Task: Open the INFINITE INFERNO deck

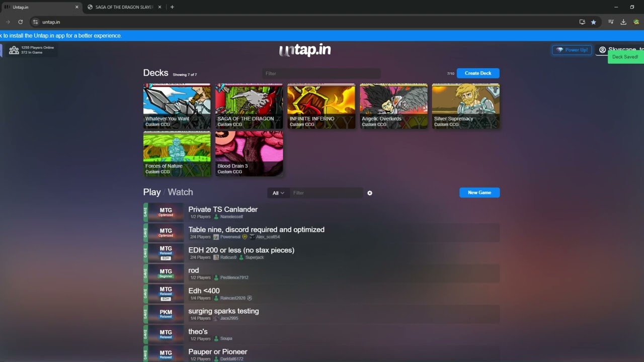Action: (321, 106)
